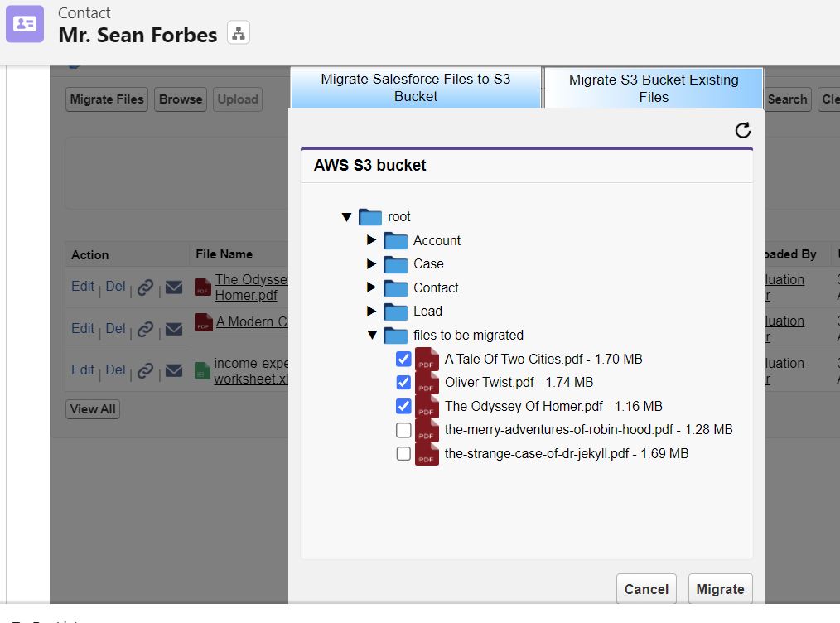Click the spreadsheet icon beside the income-expense worksheet

(202, 370)
